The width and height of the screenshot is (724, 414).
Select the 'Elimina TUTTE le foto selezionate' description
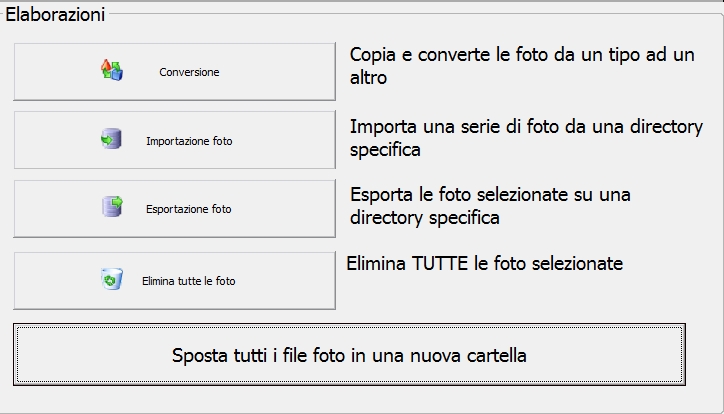485,264
